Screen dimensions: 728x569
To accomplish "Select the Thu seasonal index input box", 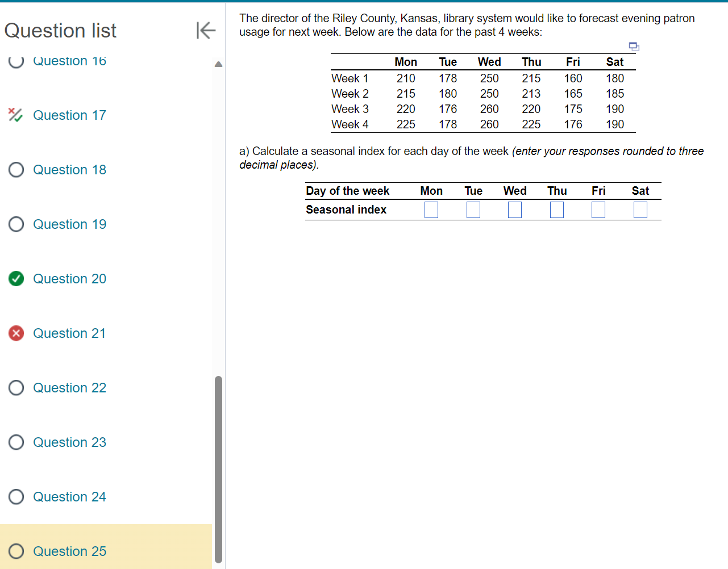I will coord(556,210).
